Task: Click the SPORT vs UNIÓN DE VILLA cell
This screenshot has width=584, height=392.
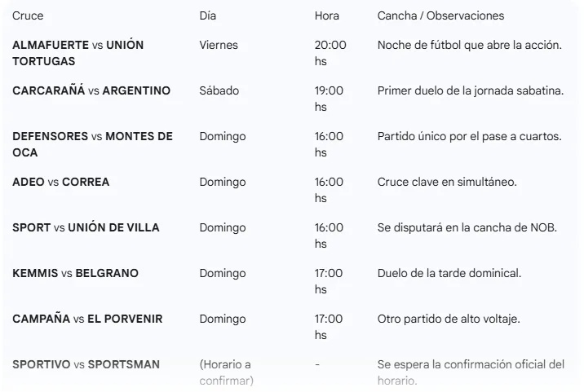Action: coord(86,228)
